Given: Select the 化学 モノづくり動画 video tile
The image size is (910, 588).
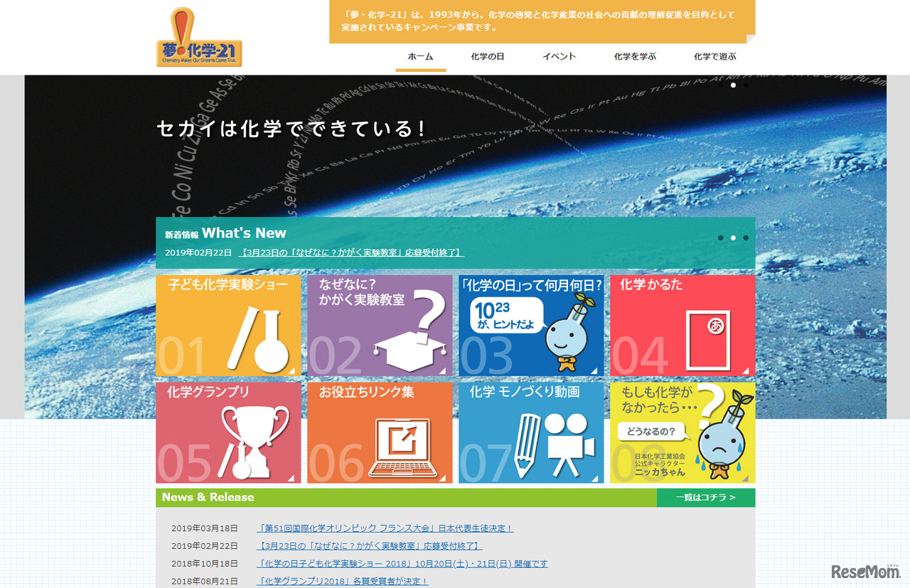Looking at the screenshot, I should point(530,432).
